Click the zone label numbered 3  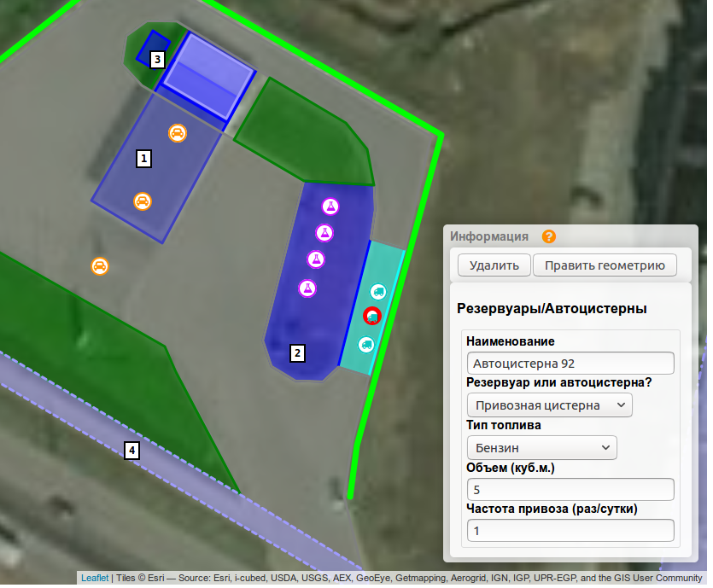[156, 60]
